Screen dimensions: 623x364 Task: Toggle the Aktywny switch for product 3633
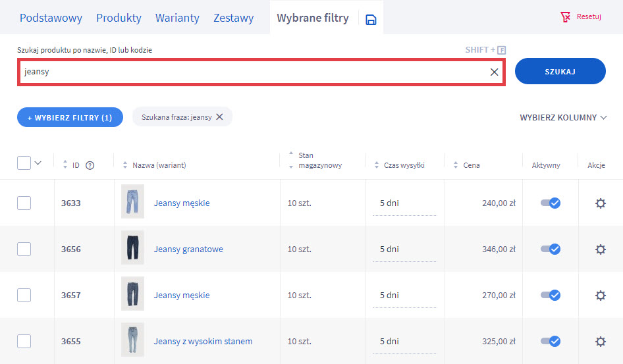click(551, 203)
